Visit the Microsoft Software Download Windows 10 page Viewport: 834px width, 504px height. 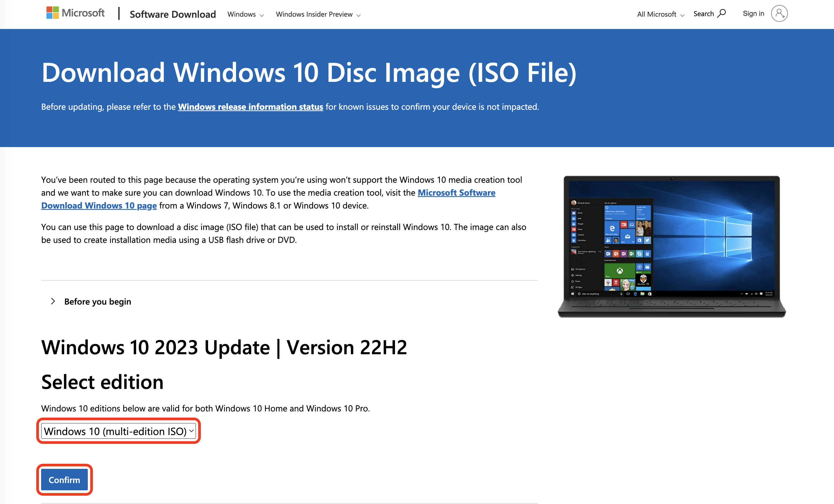[99, 205]
